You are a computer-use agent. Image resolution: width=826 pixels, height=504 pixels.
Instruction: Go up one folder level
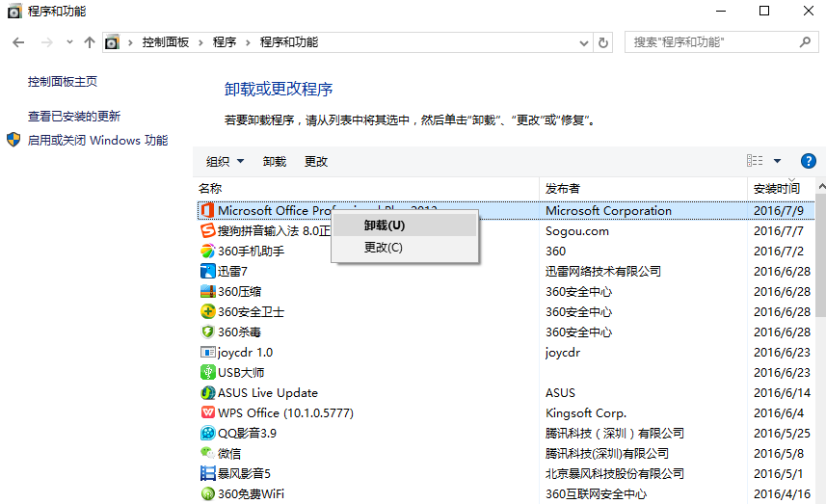click(90, 42)
